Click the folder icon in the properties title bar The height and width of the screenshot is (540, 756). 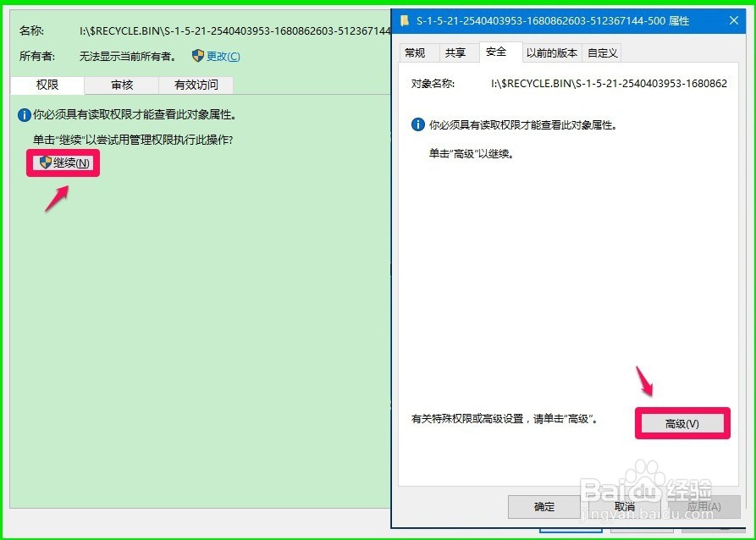pyautogui.click(x=406, y=21)
